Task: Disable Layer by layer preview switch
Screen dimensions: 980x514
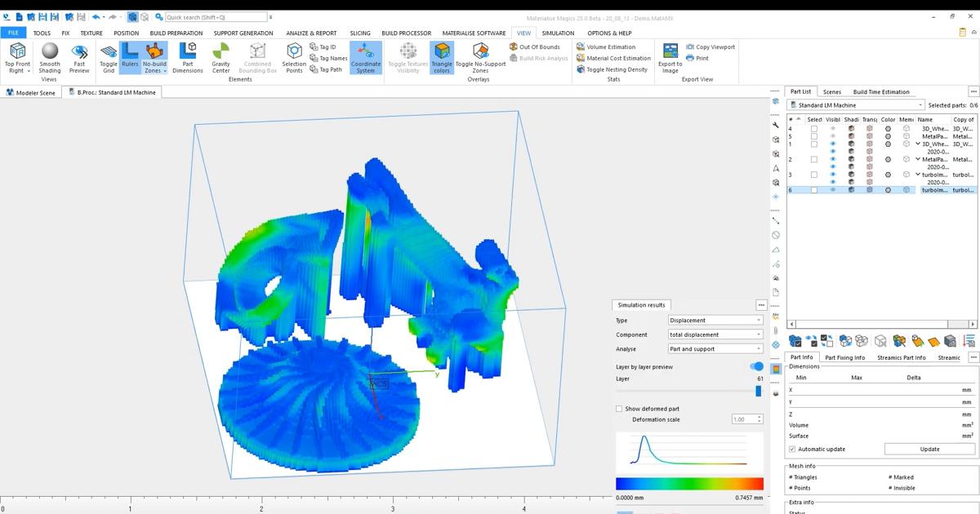Action: pos(756,367)
